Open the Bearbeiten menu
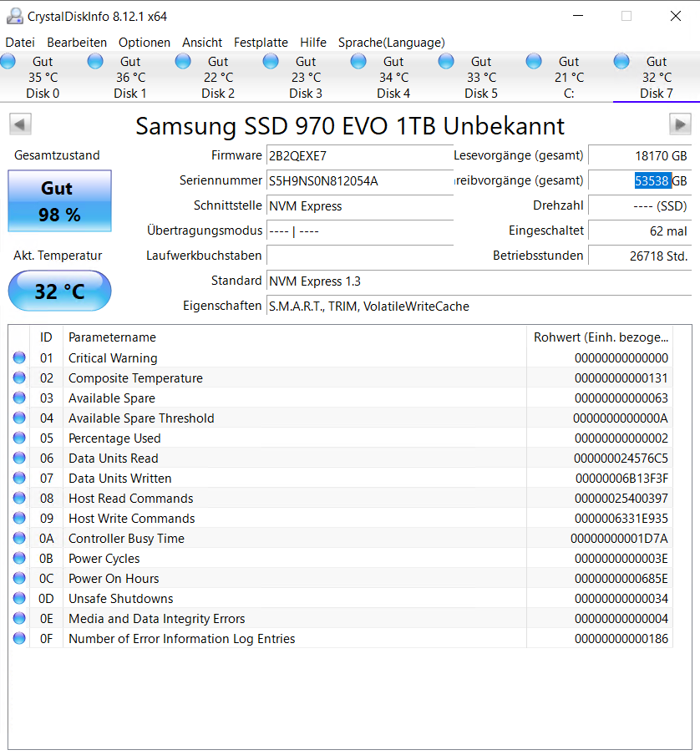 77,43
